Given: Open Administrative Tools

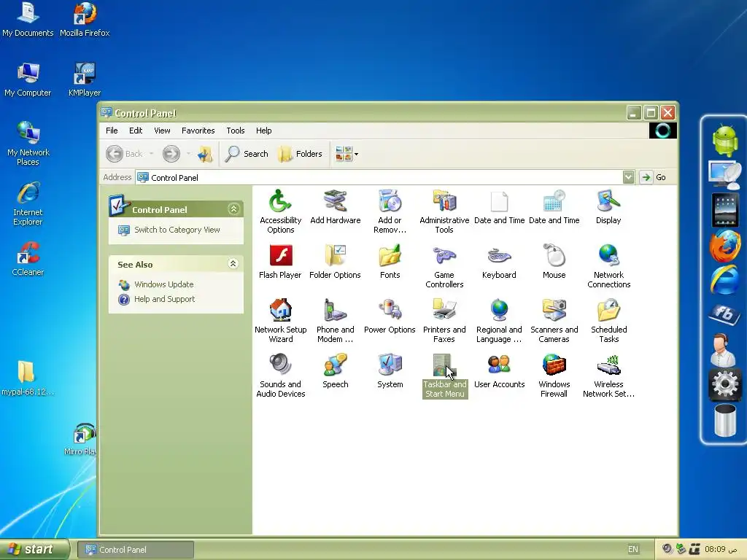Looking at the screenshot, I should [444, 211].
